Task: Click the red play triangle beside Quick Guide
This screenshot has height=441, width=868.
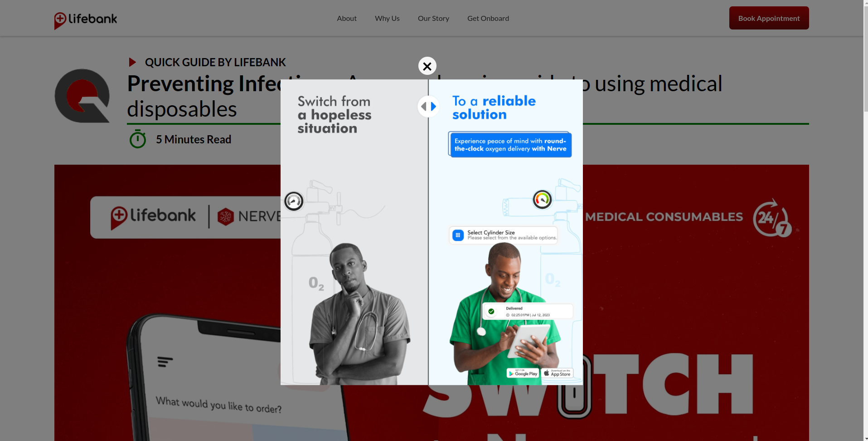Action: pyautogui.click(x=132, y=62)
